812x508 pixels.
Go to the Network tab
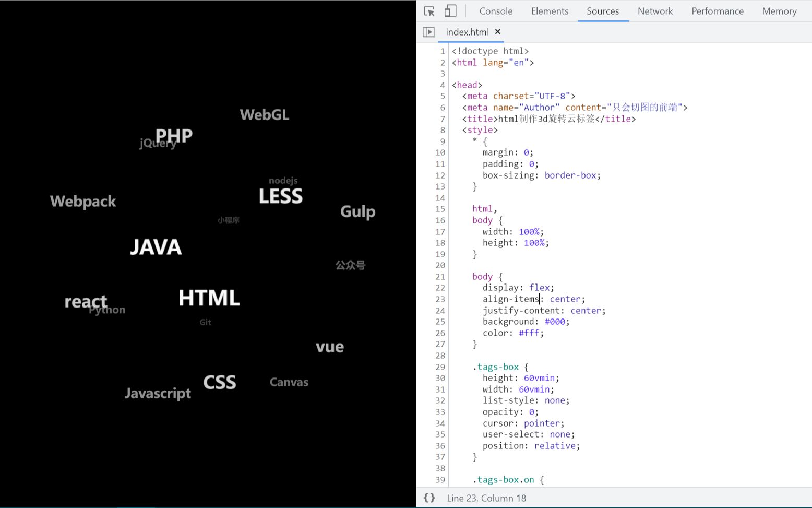[x=655, y=11]
